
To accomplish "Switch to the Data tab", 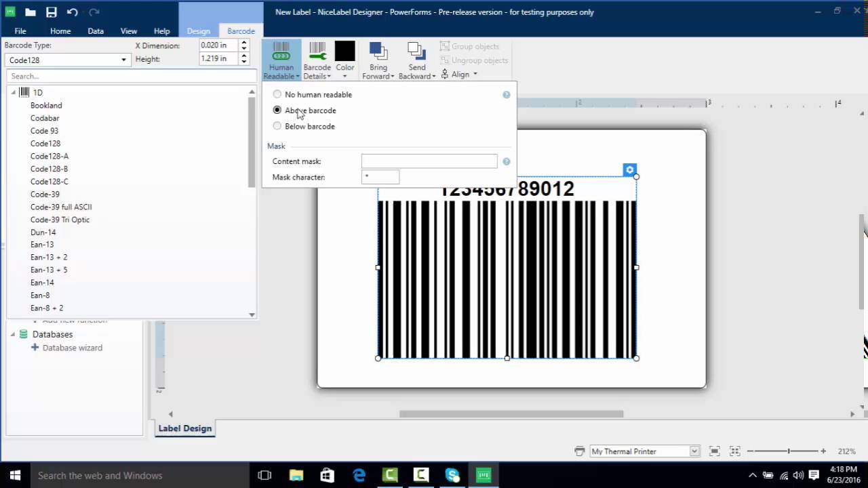I will [x=96, y=31].
